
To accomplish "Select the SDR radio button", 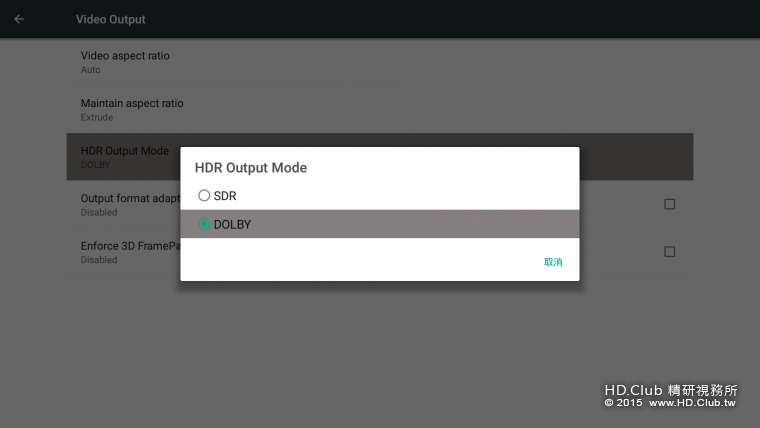I will (204, 195).
